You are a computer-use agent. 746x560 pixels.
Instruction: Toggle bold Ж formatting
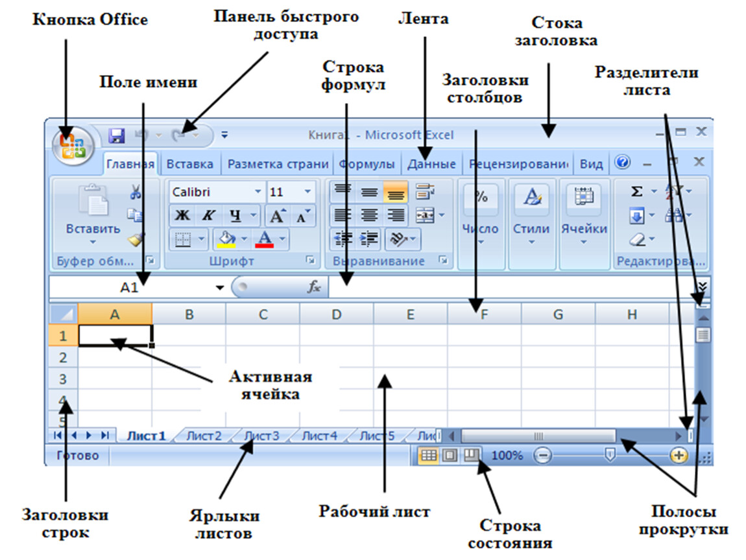[182, 215]
